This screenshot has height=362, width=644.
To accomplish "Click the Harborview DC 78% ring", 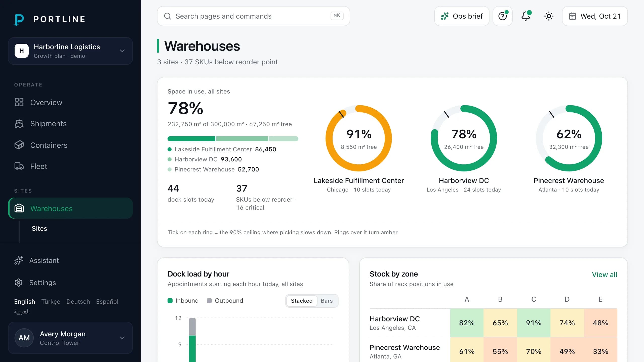I will tap(464, 138).
